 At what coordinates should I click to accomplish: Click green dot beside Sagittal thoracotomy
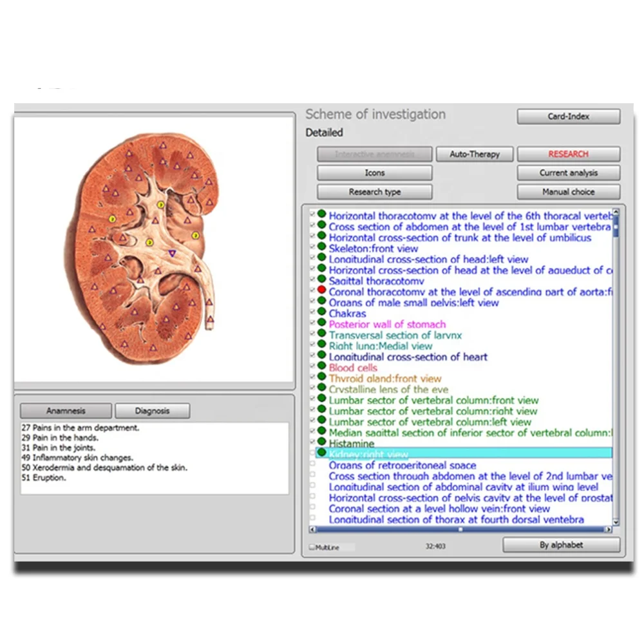tap(321, 279)
